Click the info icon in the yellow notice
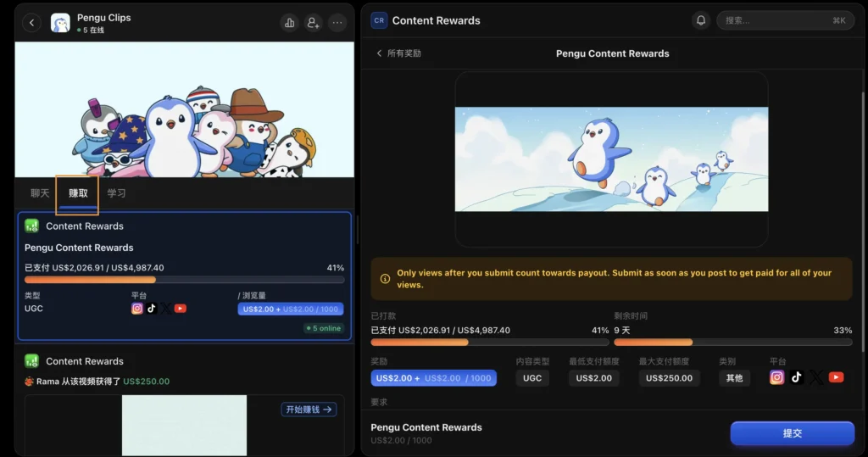The width and height of the screenshot is (868, 457). (x=386, y=279)
